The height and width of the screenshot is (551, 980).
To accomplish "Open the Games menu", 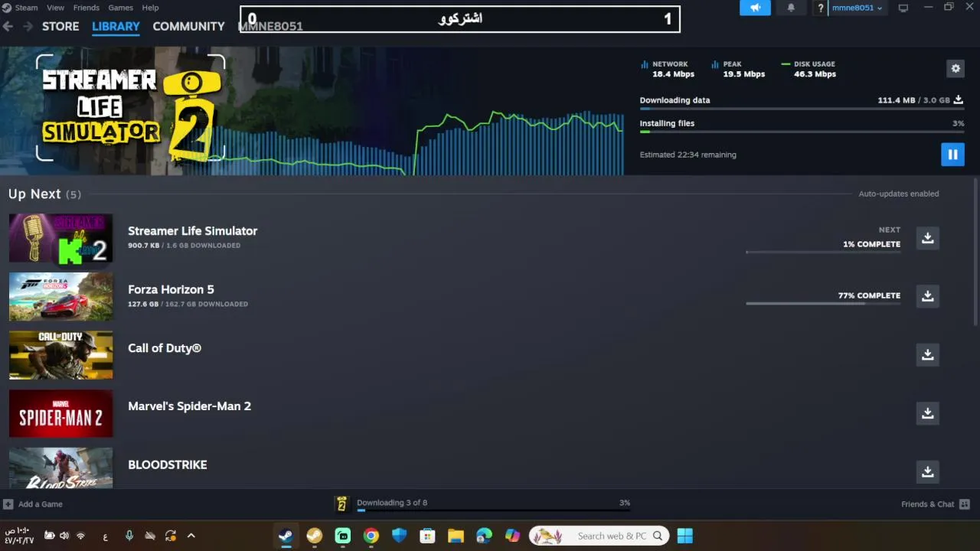I will [x=120, y=8].
